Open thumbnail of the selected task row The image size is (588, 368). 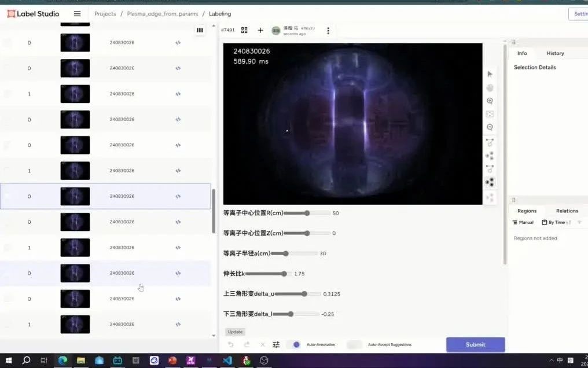point(75,196)
